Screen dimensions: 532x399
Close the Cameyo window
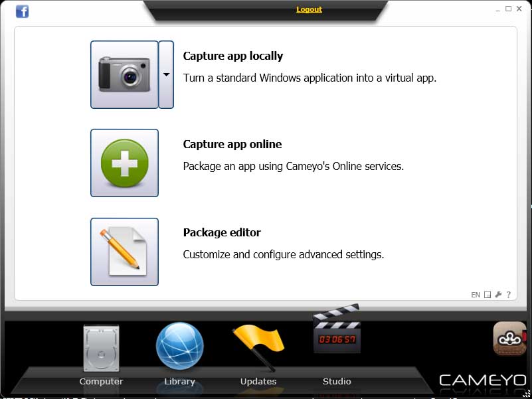tap(519, 9)
